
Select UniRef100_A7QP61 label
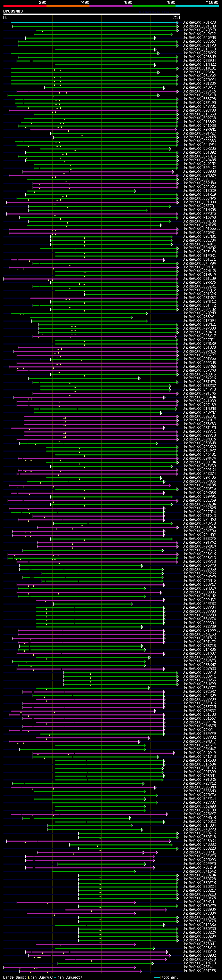pyautogui.click(x=199, y=233)
